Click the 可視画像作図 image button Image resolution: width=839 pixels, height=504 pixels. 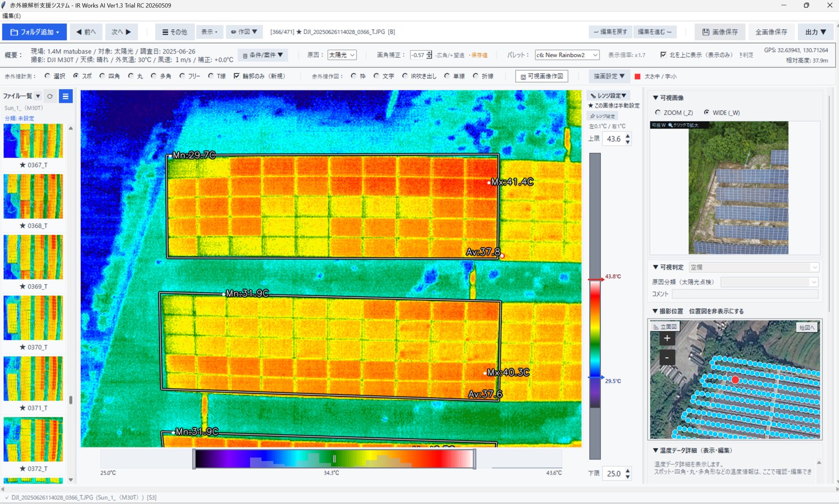coord(542,77)
